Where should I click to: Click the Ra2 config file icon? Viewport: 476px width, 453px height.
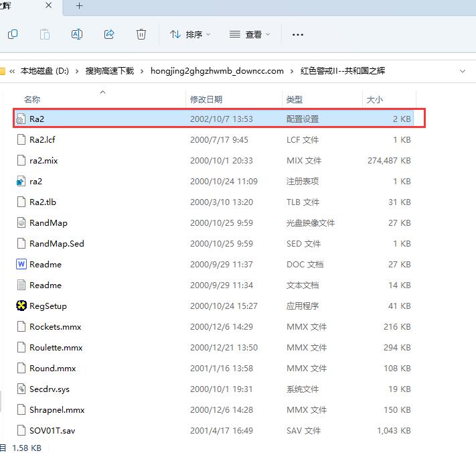point(21,119)
